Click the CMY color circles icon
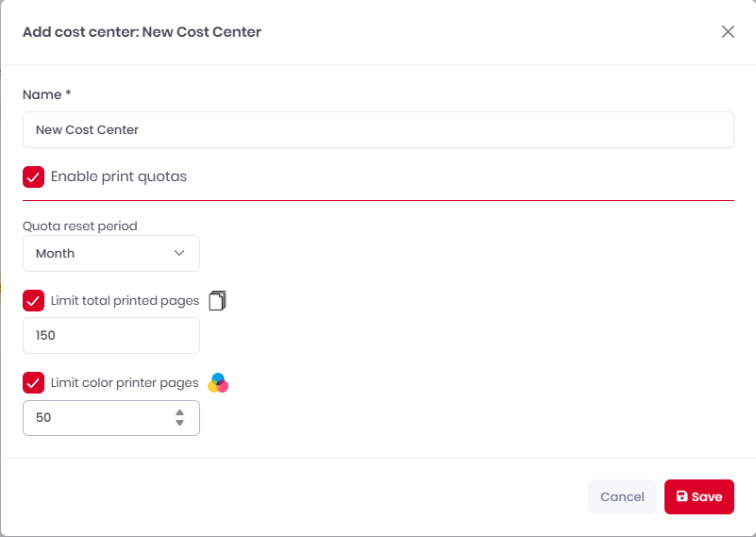The height and width of the screenshot is (537, 756). 218,383
